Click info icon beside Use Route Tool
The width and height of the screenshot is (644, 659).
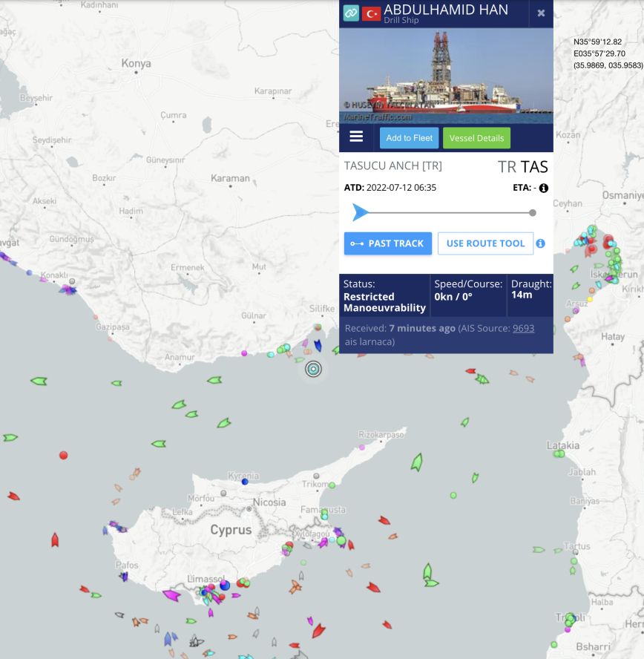coord(540,243)
